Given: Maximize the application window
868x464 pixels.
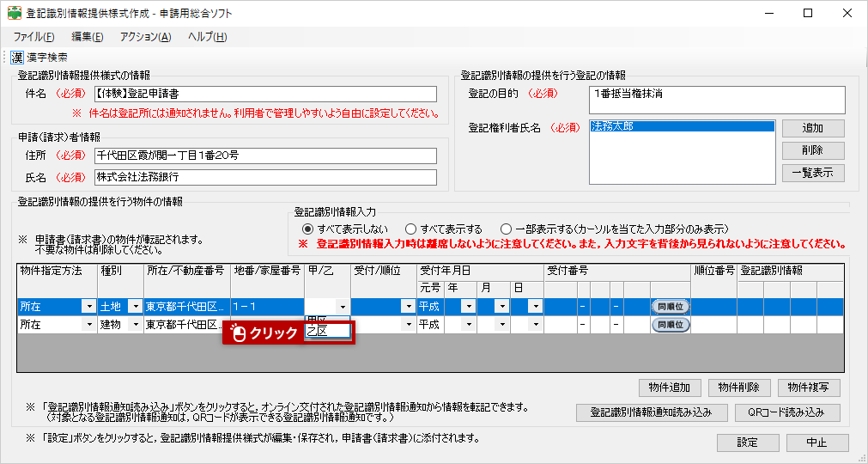Looking at the screenshot, I should [808, 13].
